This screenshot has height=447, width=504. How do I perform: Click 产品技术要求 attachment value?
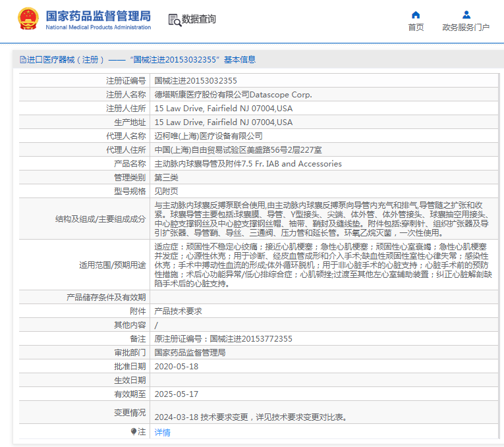pyautogui.click(x=178, y=311)
